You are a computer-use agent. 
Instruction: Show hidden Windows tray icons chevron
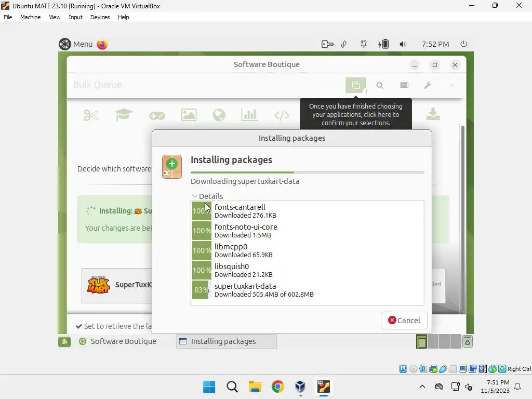[x=422, y=387]
